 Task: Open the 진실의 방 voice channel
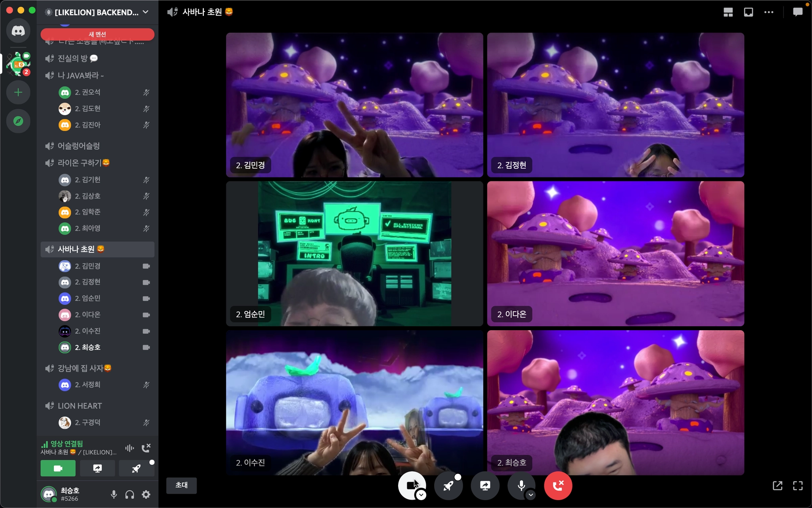tap(73, 58)
